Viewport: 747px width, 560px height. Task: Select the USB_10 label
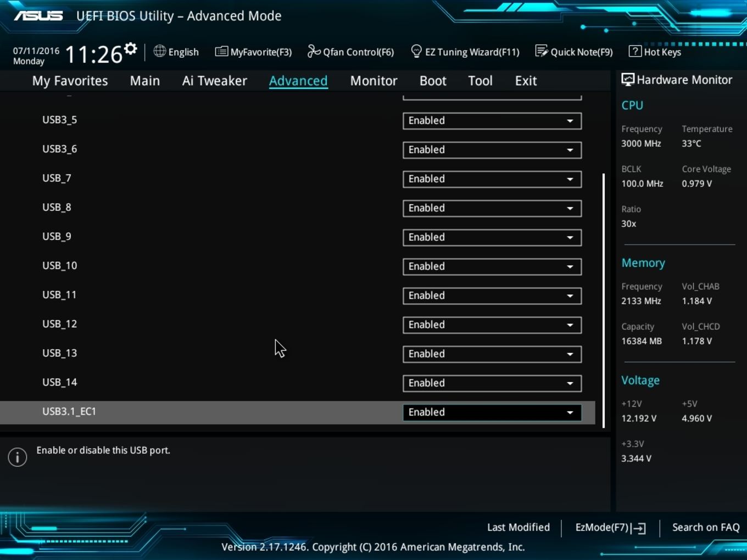[59, 265]
